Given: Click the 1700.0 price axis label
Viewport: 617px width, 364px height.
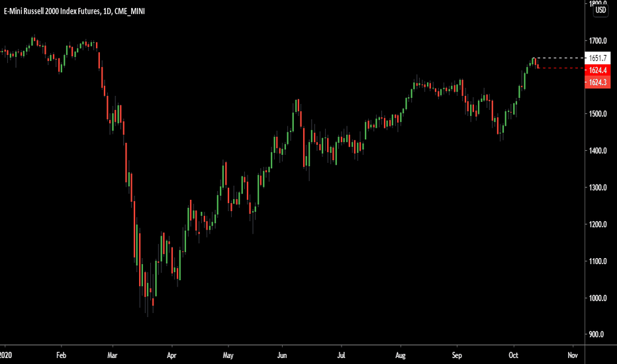Looking at the screenshot, I should (598, 40).
